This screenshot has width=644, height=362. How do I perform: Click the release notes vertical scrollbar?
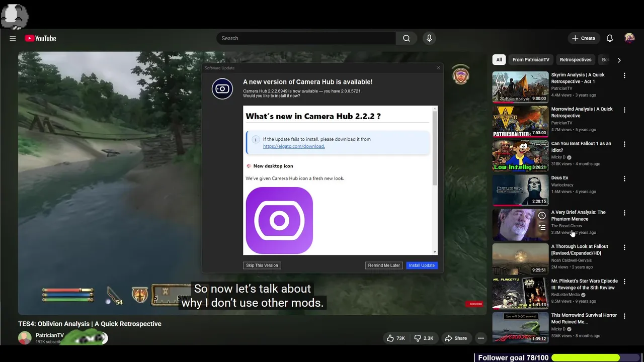click(435, 148)
